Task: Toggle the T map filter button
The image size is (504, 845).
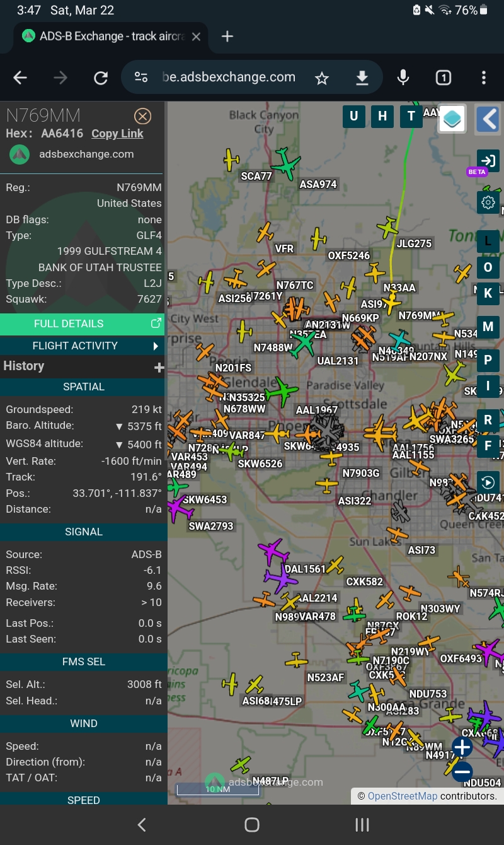Action: [x=411, y=116]
